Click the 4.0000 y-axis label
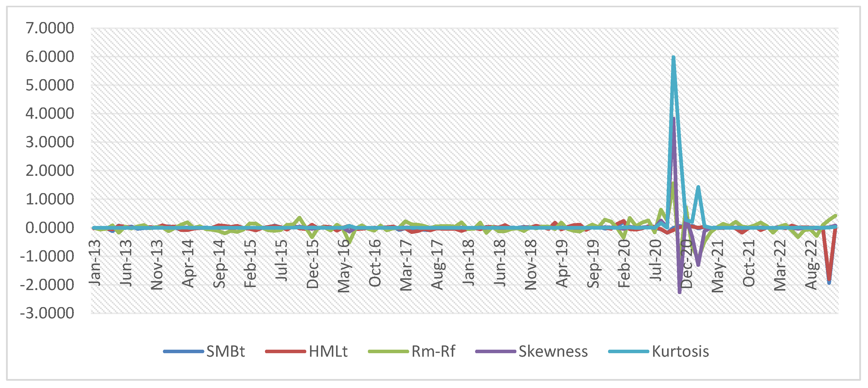Image resolution: width=868 pixels, height=388 pixels. coord(50,114)
